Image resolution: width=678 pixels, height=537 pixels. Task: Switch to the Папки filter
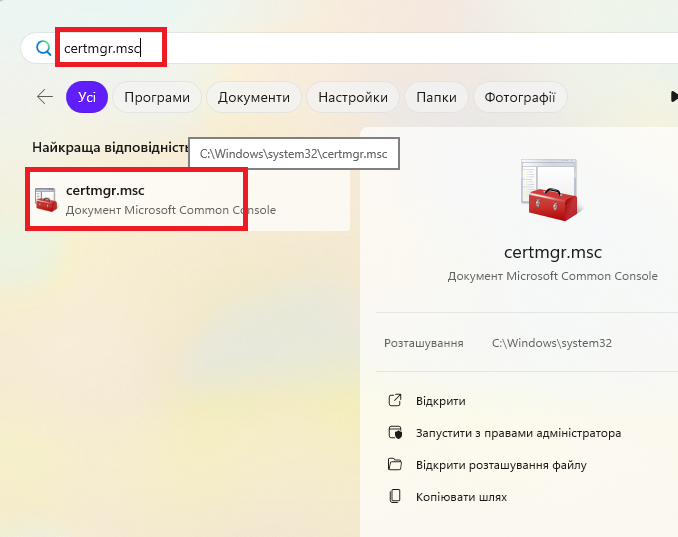click(x=436, y=97)
